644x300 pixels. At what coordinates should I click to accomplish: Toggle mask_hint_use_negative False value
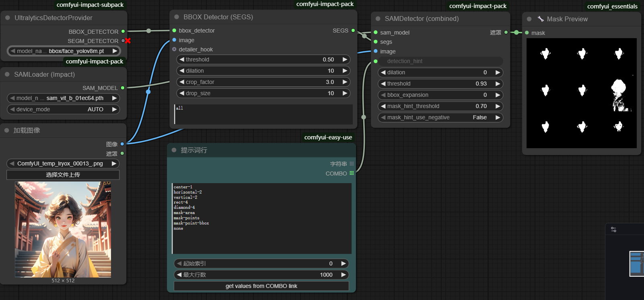[x=479, y=117]
